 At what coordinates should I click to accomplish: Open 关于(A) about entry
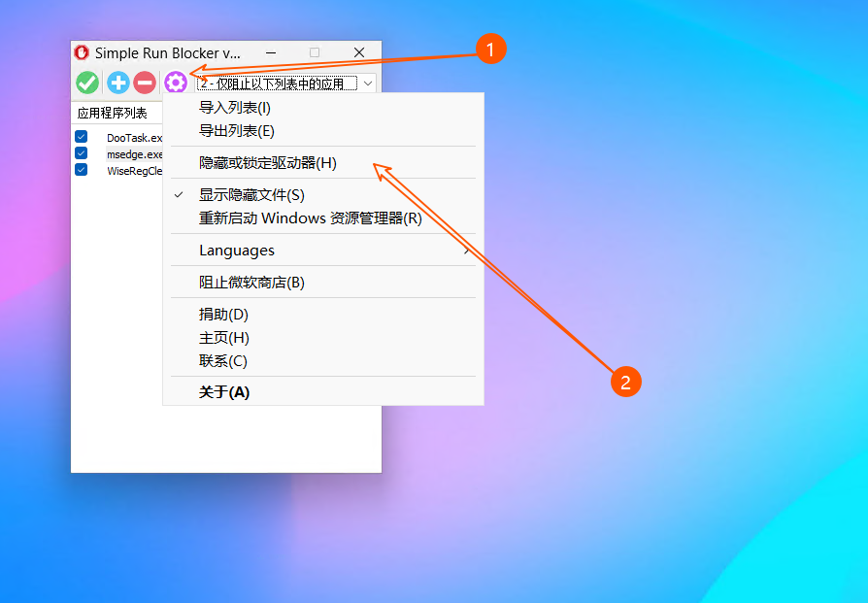(x=323, y=392)
